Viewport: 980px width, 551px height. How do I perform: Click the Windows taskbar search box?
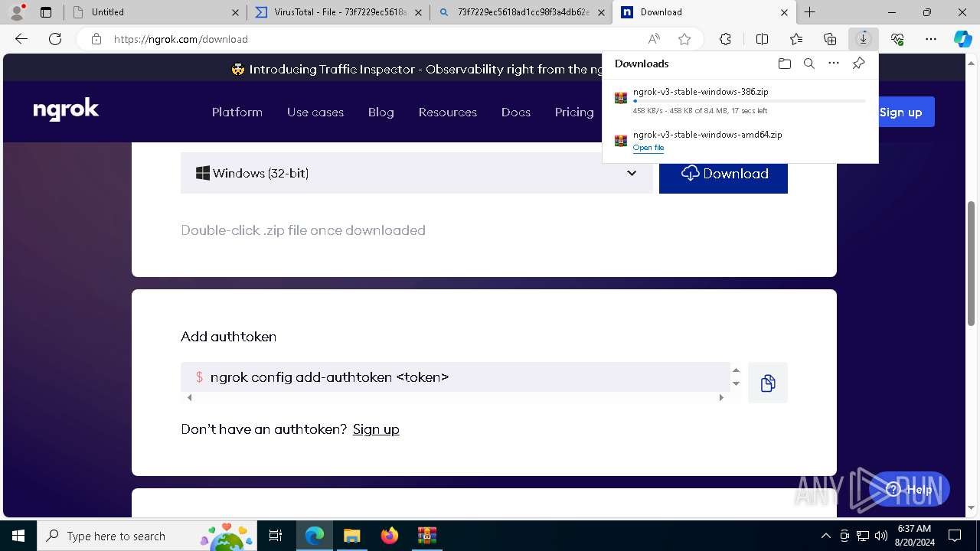coord(147,536)
